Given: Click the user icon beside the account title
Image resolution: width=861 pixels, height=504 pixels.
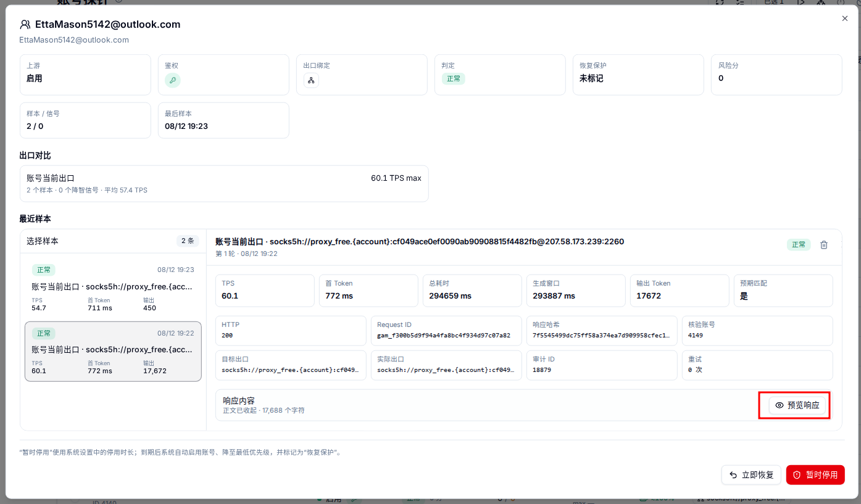Looking at the screenshot, I should (25, 25).
